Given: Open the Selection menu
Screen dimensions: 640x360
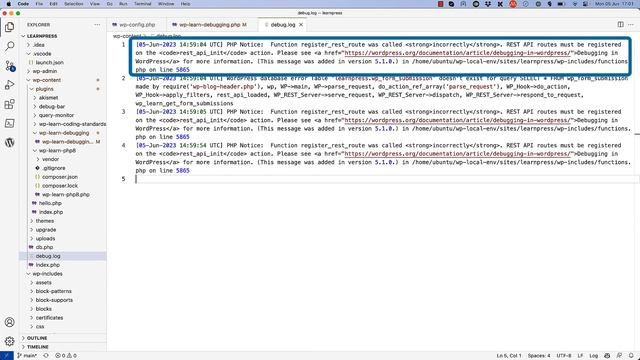Looking at the screenshot, I should [x=74, y=4].
